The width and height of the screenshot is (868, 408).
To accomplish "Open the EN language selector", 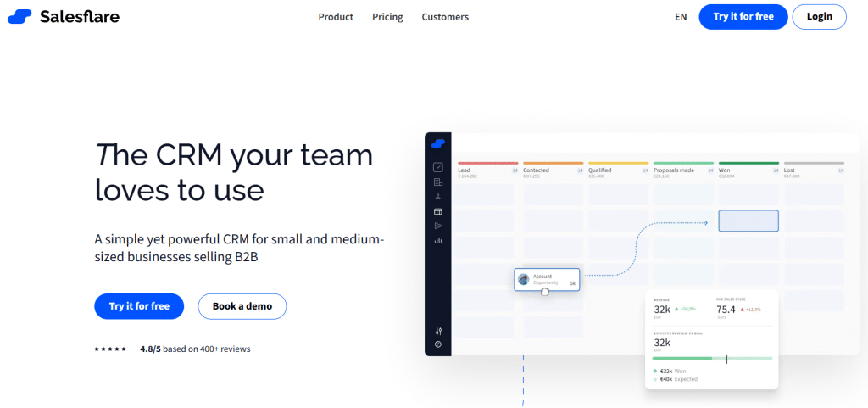I will point(681,17).
